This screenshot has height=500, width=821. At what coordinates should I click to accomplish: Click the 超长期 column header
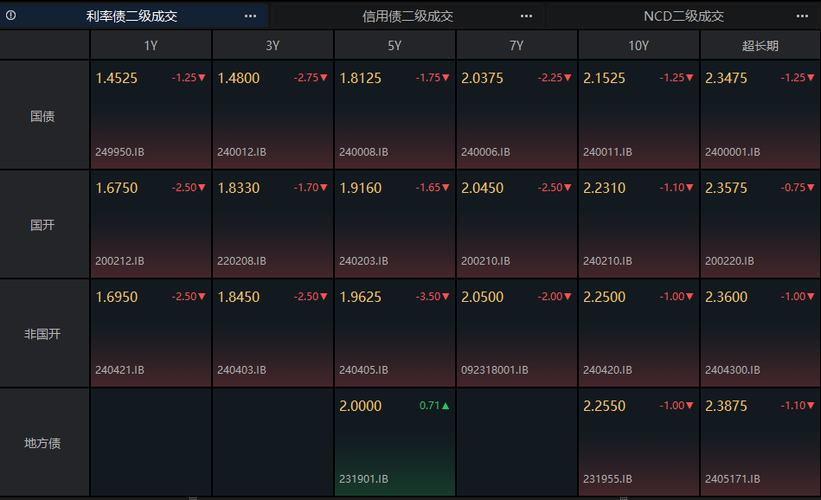(x=760, y=45)
